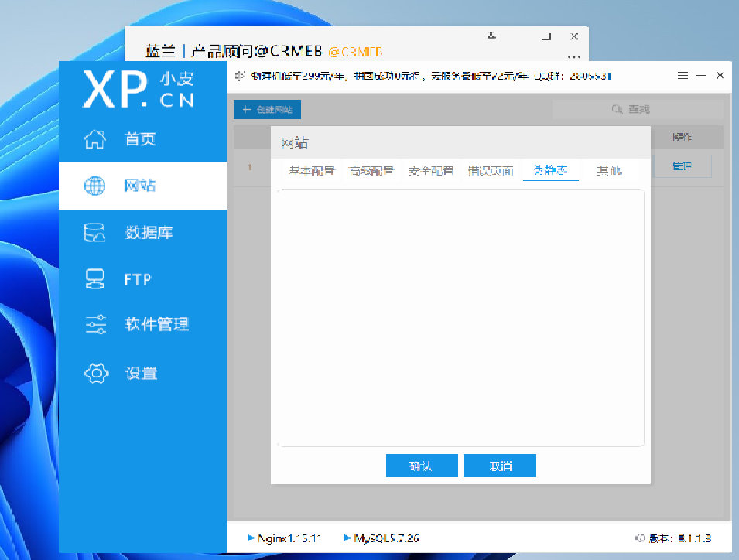The width and height of the screenshot is (739, 560).
Task: Click the @CRMEB link in background window
Action: click(355, 52)
